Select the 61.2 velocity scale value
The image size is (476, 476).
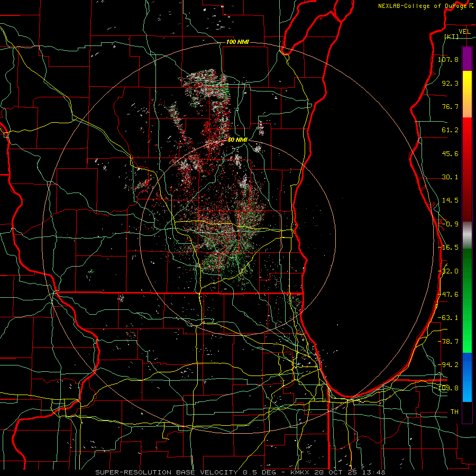(x=450, y=130)
